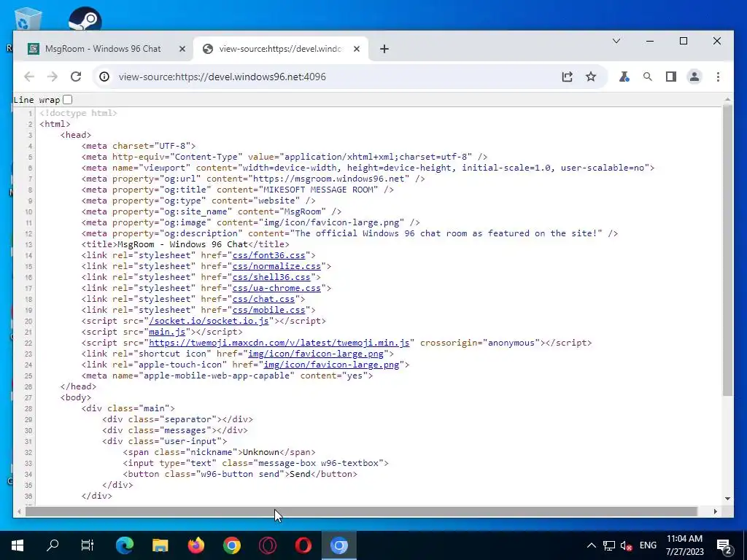Viewport: 747px width, 560px height.
Task: Open apple-touch-icon favicon-large.png link
Action: [x=331, y=365]
